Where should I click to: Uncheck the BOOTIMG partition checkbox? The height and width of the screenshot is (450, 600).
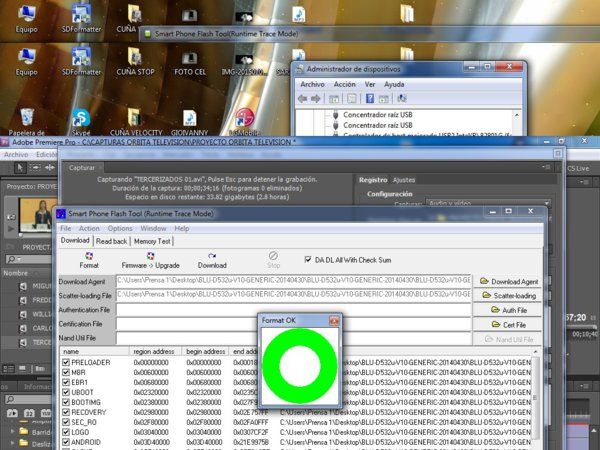pos(66,402)
